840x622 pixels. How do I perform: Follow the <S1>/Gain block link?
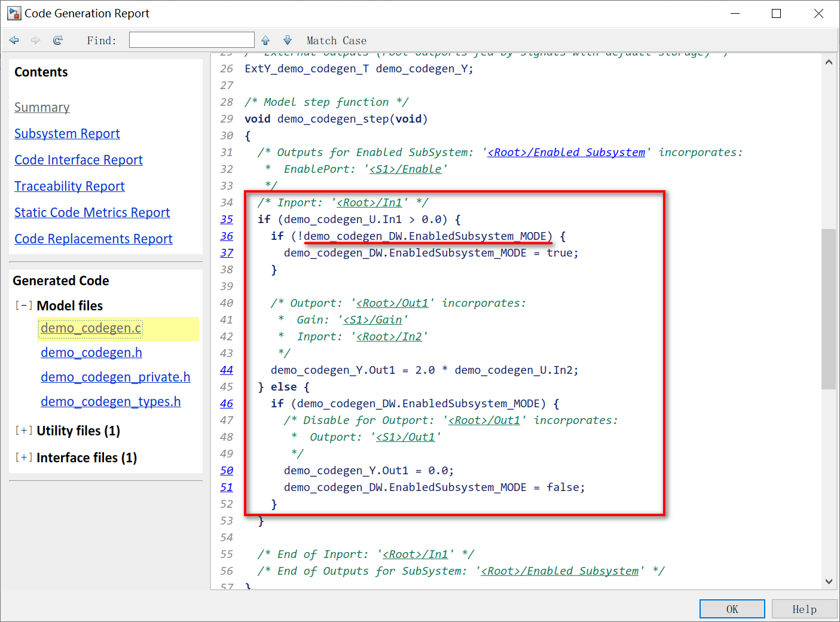372,320
